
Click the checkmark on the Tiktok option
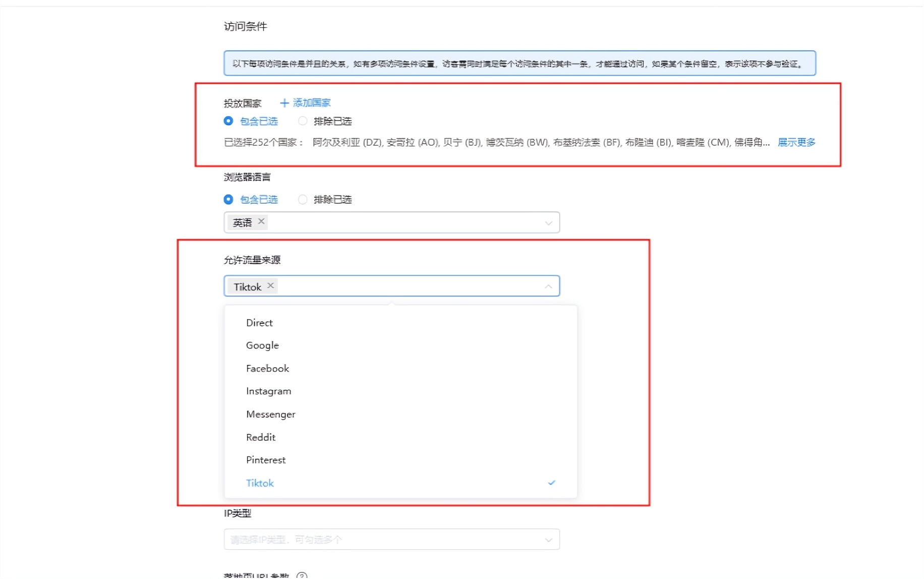[551, 483]
